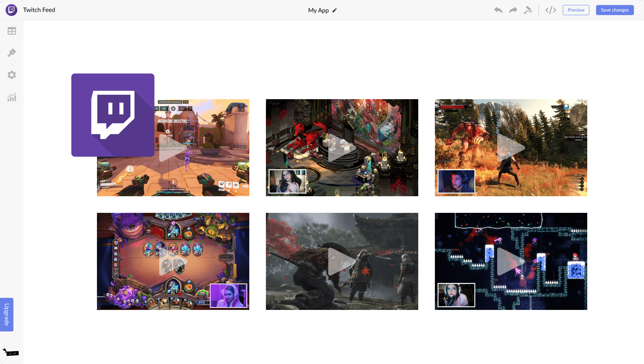Edit app name with pencil icon
The height and width of the screenshot is (364, 644).
pos(334,10)
